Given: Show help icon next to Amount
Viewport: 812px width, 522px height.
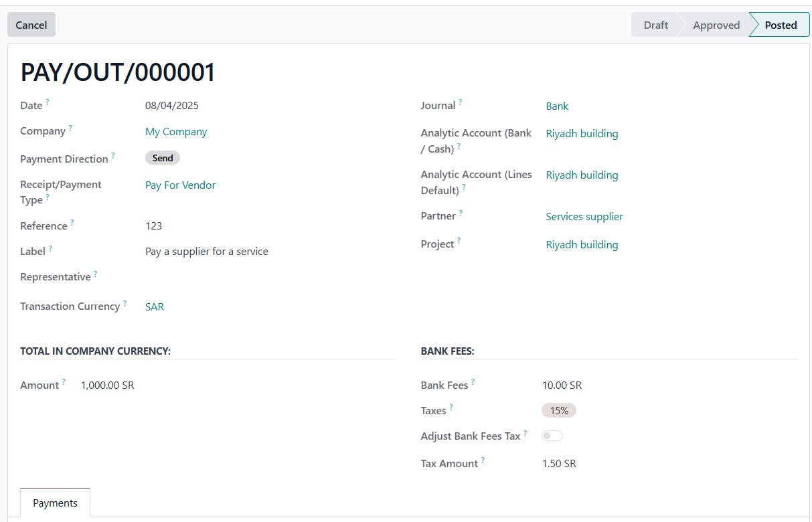Looking at the screenshot, I should 64,381.
